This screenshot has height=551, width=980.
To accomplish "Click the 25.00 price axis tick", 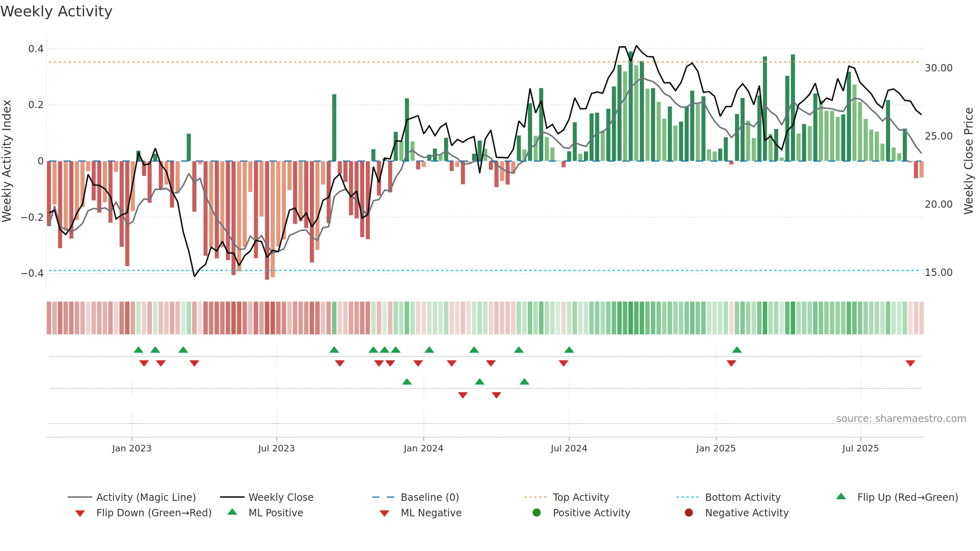I will (x=939, y=136).
